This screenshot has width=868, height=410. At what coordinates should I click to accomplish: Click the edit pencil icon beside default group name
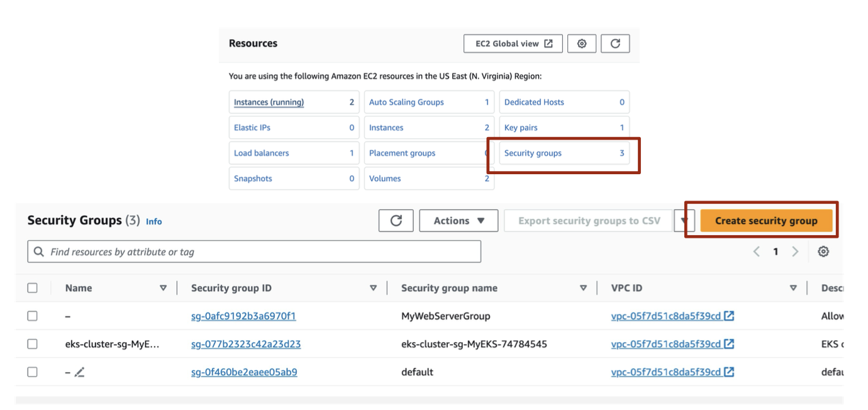pos(79,372)
